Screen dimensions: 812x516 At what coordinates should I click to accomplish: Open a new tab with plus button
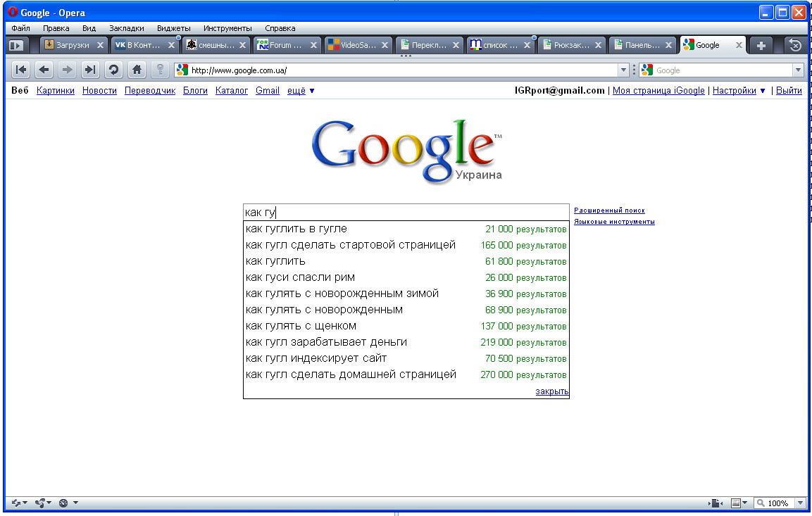(x=761, y=45)
